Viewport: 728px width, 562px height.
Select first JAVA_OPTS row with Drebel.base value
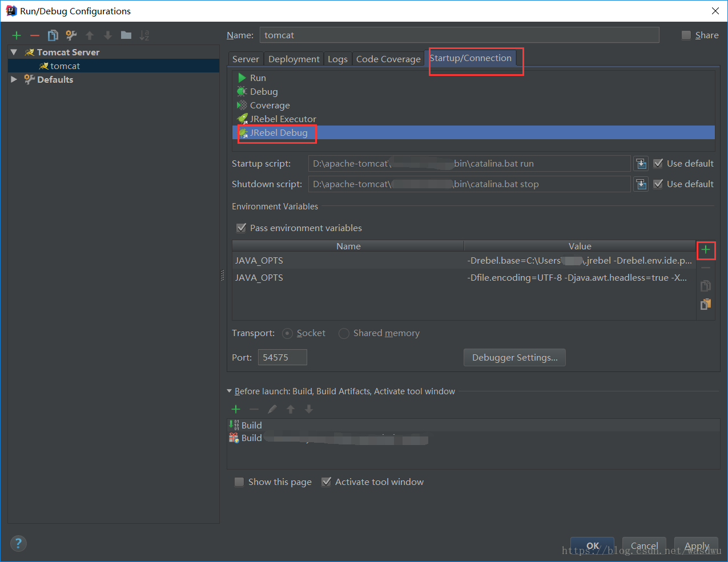(464, 260)
